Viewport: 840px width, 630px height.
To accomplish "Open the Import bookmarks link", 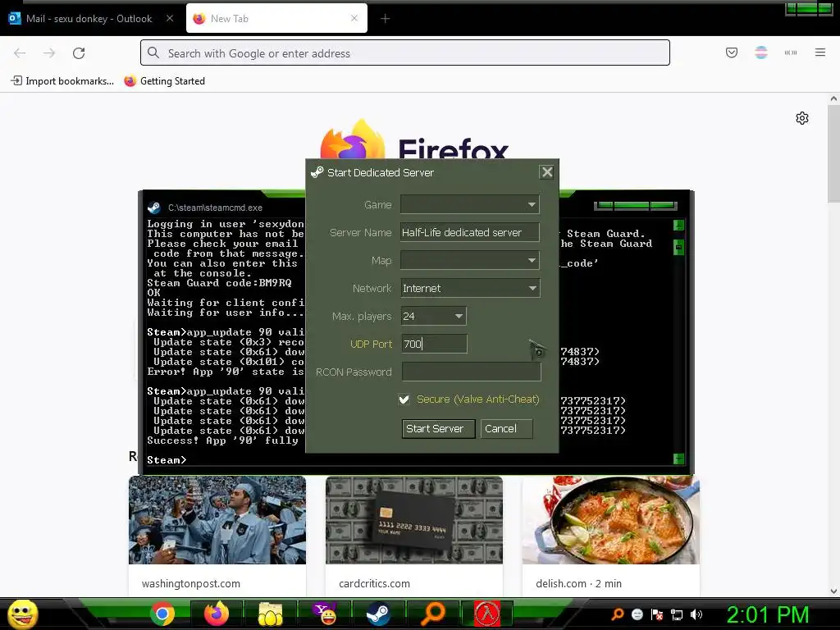I will point(70,81).
